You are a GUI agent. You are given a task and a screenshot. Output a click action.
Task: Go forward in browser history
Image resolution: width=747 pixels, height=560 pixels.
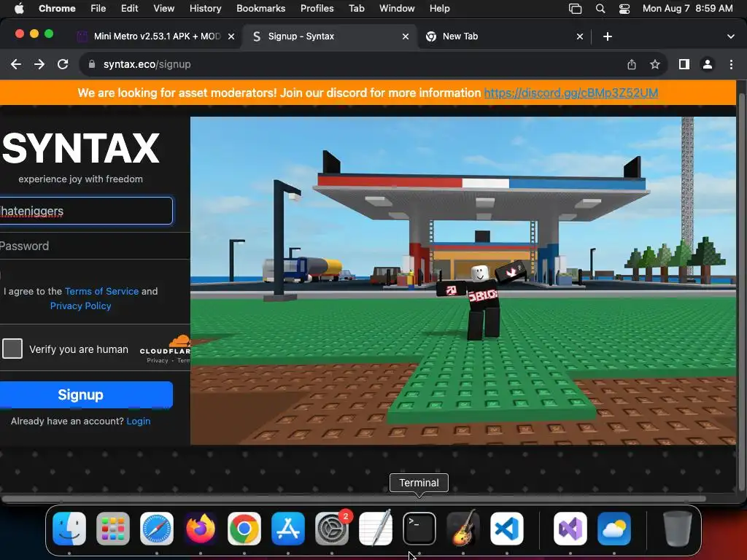point(39,64)
